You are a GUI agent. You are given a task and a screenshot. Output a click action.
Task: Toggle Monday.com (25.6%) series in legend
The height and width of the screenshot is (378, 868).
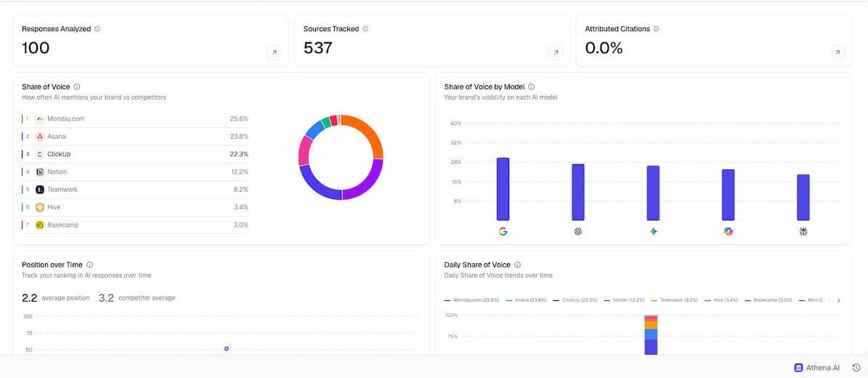471,300
